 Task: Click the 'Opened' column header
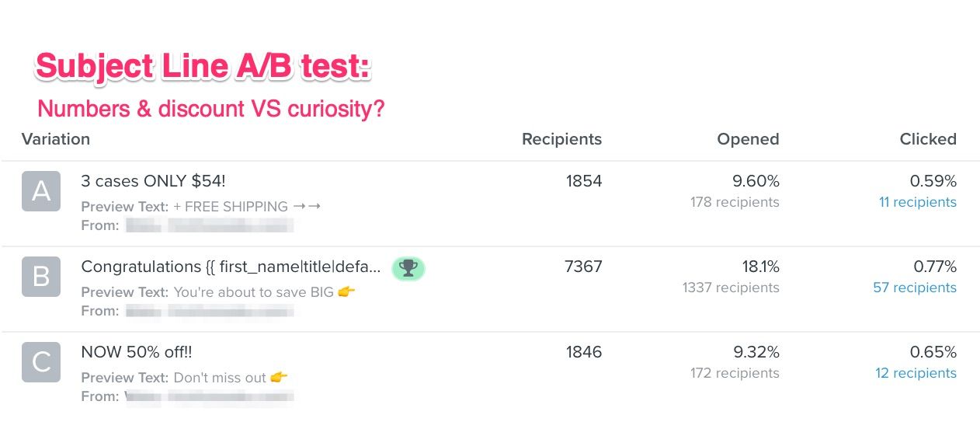click(x=748, y=139)
